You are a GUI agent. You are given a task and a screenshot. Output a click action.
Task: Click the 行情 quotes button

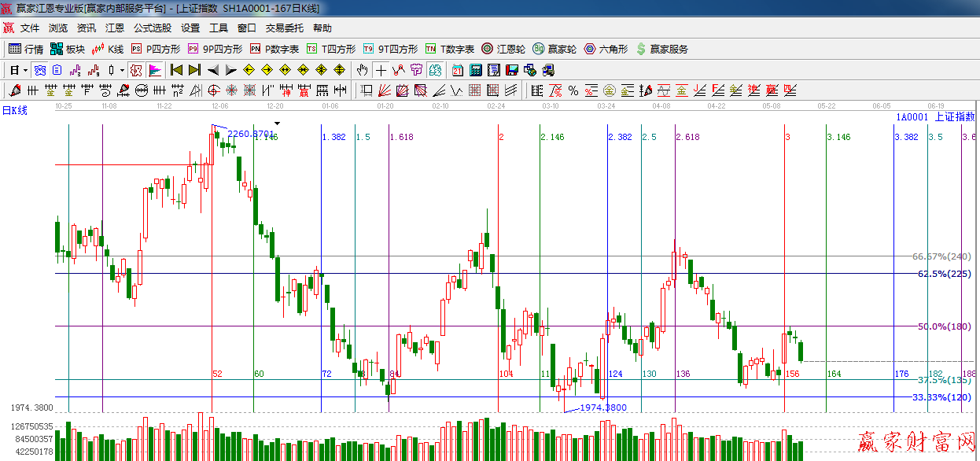point(26,49)
